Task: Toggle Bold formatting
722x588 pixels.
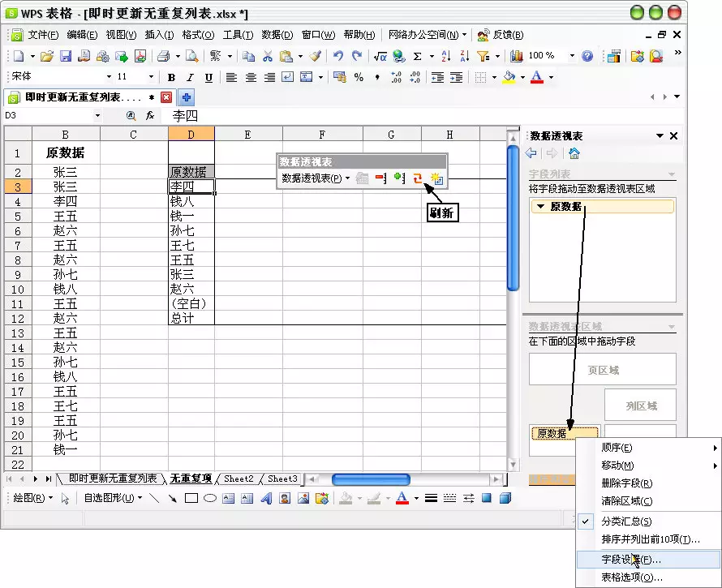Action: (172, 77)
